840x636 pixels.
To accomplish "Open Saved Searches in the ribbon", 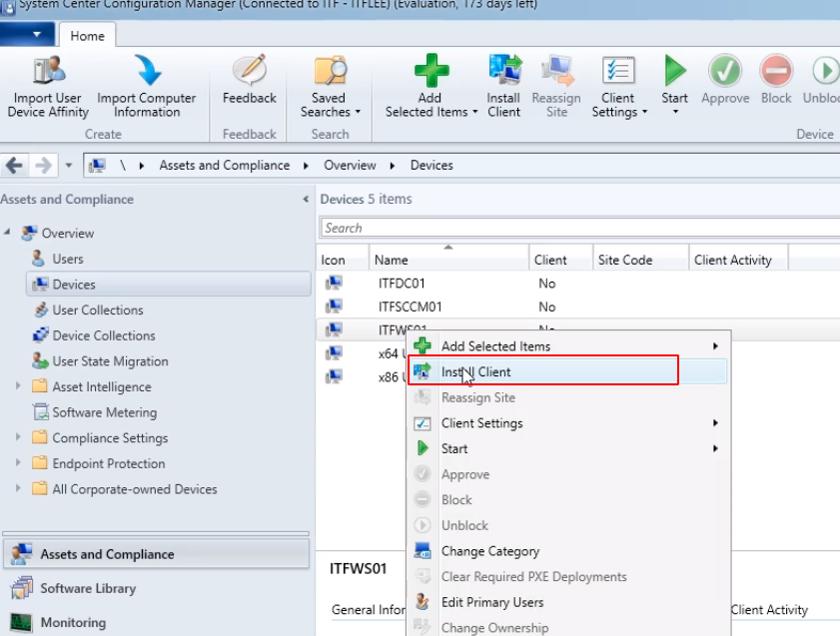I will coord(330,86).
